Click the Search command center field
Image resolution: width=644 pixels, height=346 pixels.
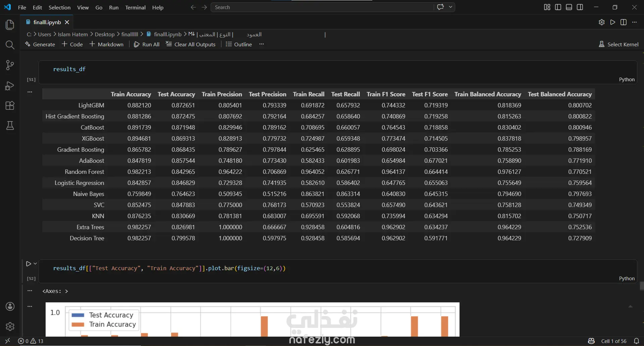322,7
